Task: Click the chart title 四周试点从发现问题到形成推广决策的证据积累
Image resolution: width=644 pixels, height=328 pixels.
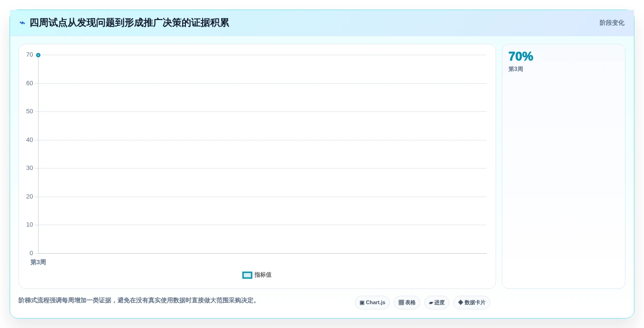Action: pyautogui.click(x=129, y=23)
